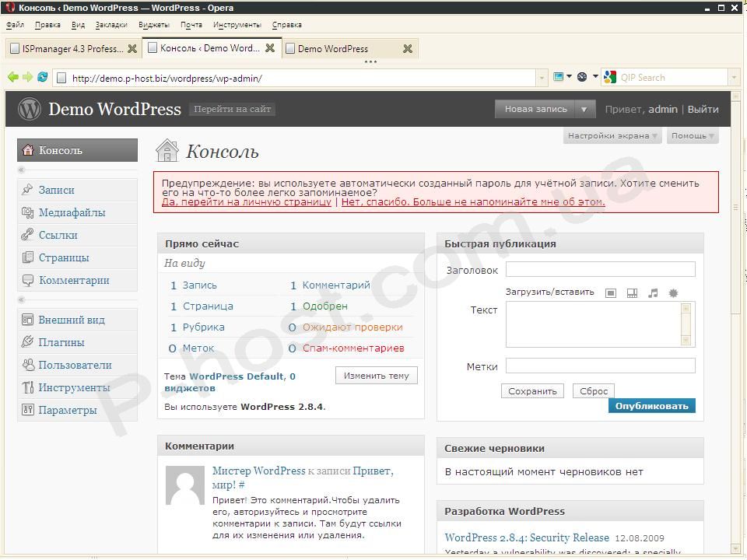Open WordPress 2.8.4: Security Release link
Screen dimensions: 747x560
pos(527,537)
